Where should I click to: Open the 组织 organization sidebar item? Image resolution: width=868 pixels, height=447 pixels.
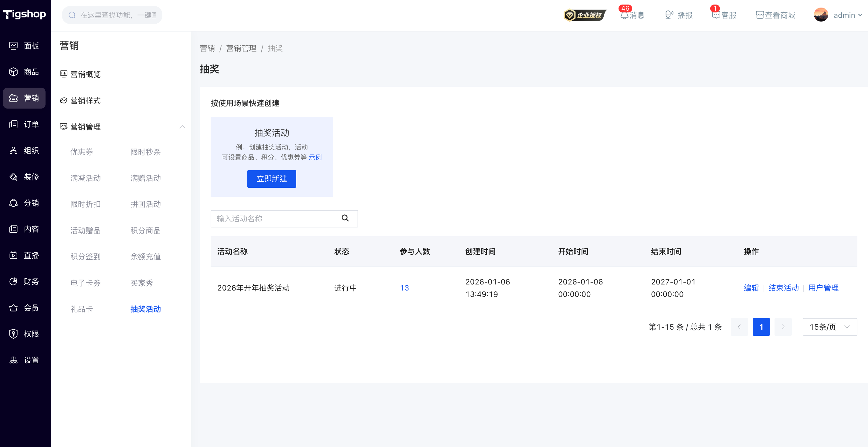(24, 150)
